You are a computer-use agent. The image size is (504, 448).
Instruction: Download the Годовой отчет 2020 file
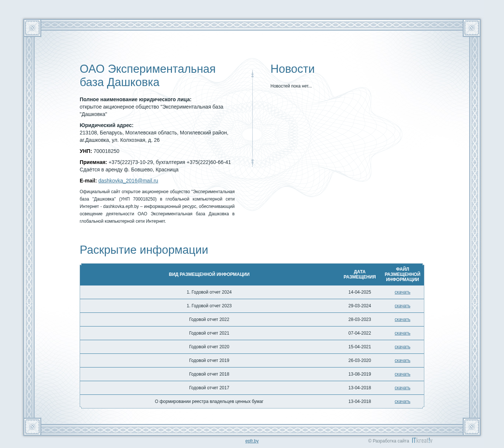402,347
